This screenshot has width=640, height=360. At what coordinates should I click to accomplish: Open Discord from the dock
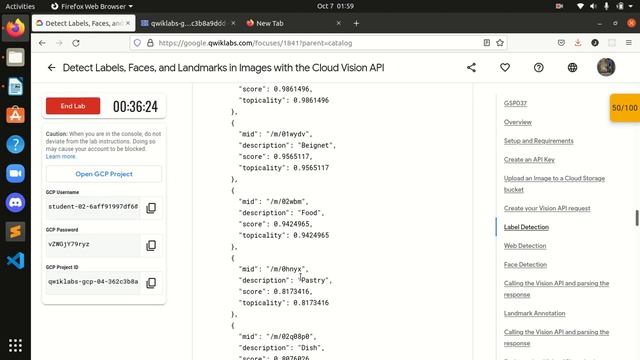(16, 202)
